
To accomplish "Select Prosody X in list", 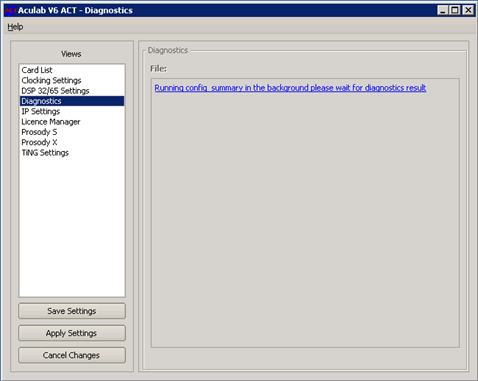I will tap(72, 142).
